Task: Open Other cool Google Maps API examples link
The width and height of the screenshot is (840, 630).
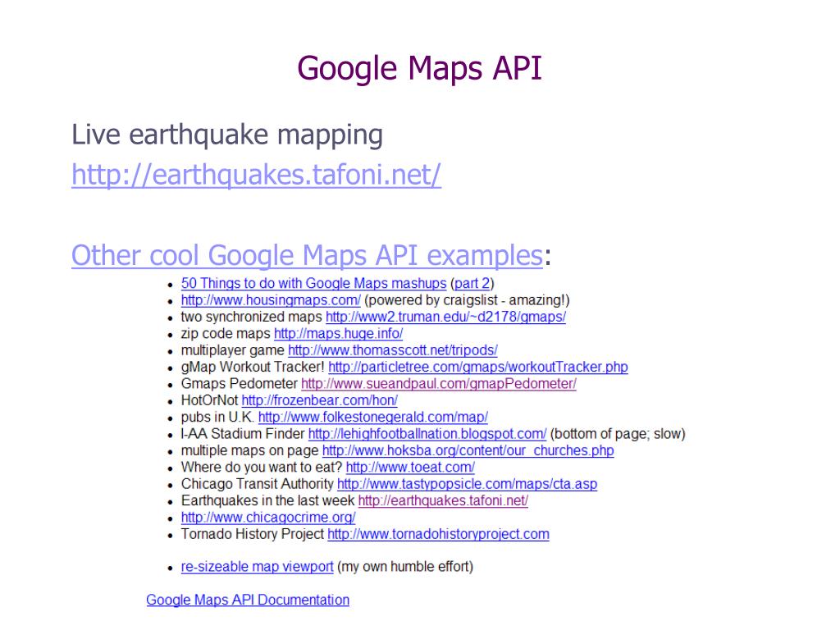Action: point(307,255)
